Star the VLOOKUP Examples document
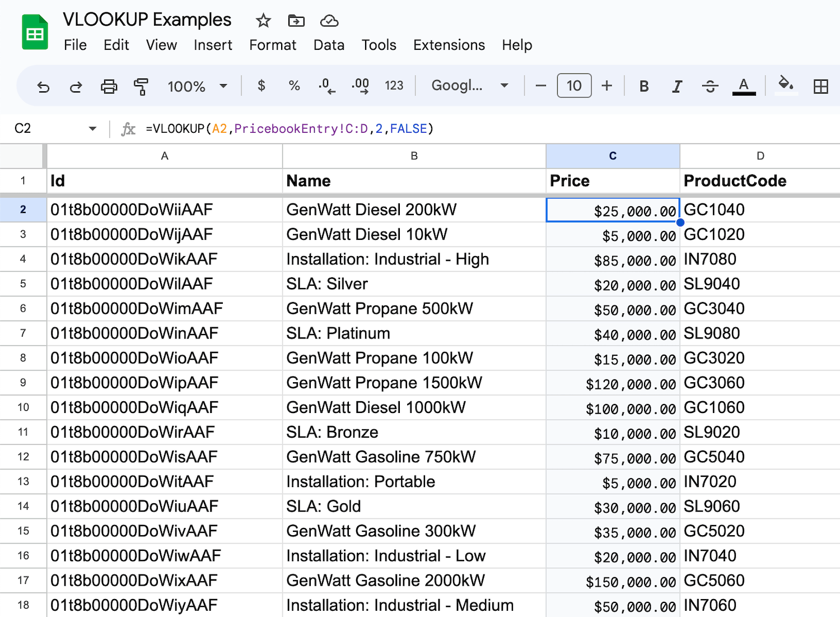Viewport: 840px width, 617px height. [x=263, y=21]
